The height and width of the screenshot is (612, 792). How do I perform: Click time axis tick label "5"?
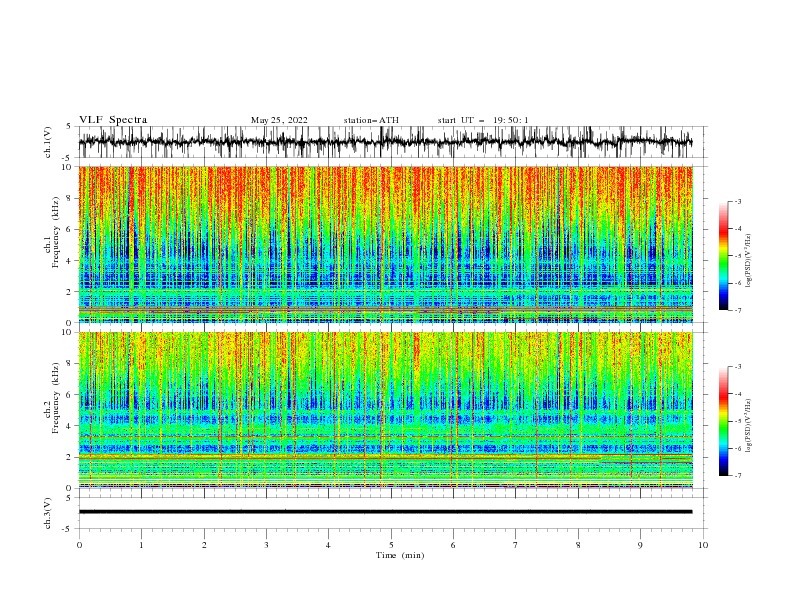[391, 545]
